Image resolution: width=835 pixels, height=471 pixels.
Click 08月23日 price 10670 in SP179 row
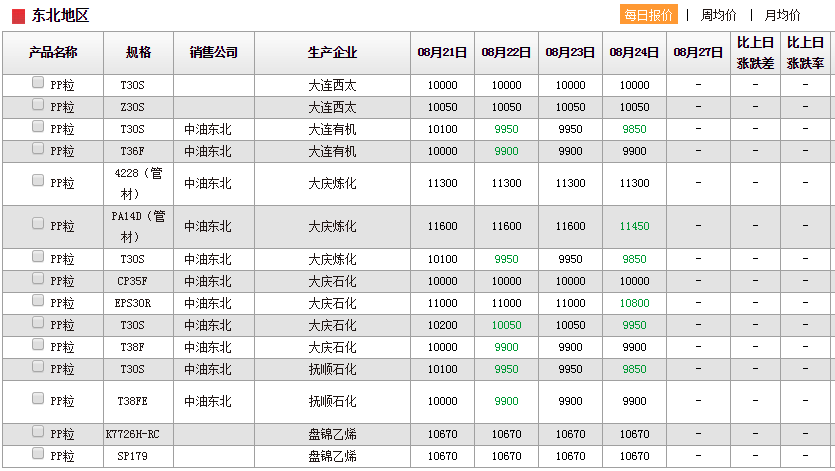570,456
